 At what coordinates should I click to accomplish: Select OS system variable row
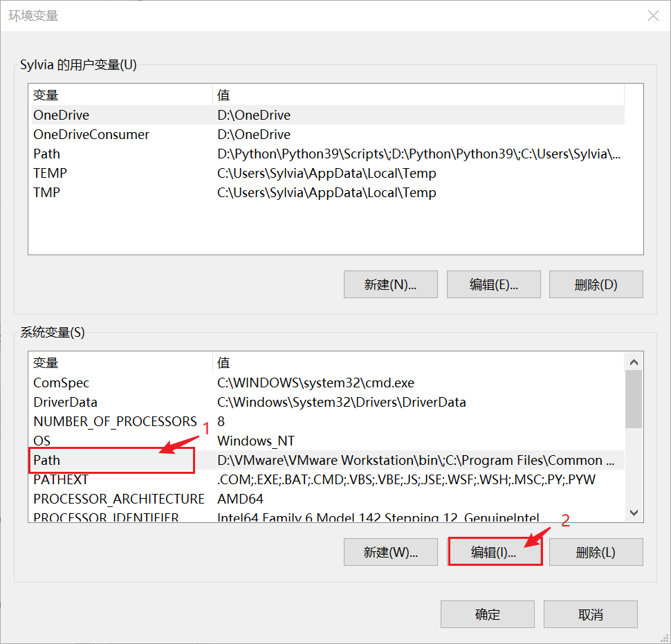[x=328, y=441]
